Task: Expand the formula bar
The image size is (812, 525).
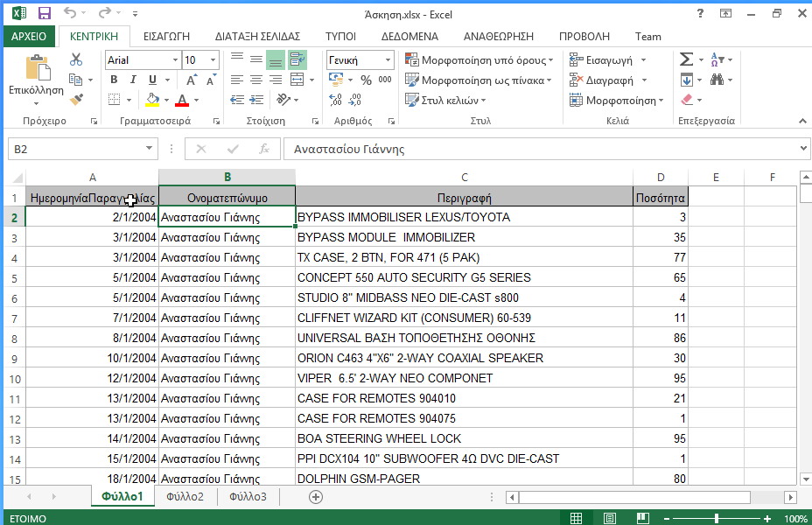Action: coord(803,149)
